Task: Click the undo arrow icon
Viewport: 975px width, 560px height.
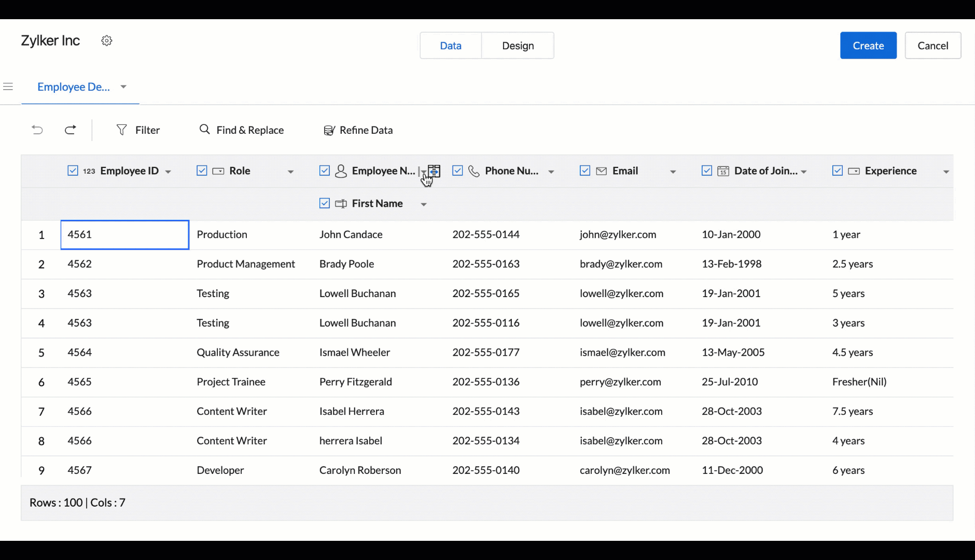Action: [x=37, y=130]
